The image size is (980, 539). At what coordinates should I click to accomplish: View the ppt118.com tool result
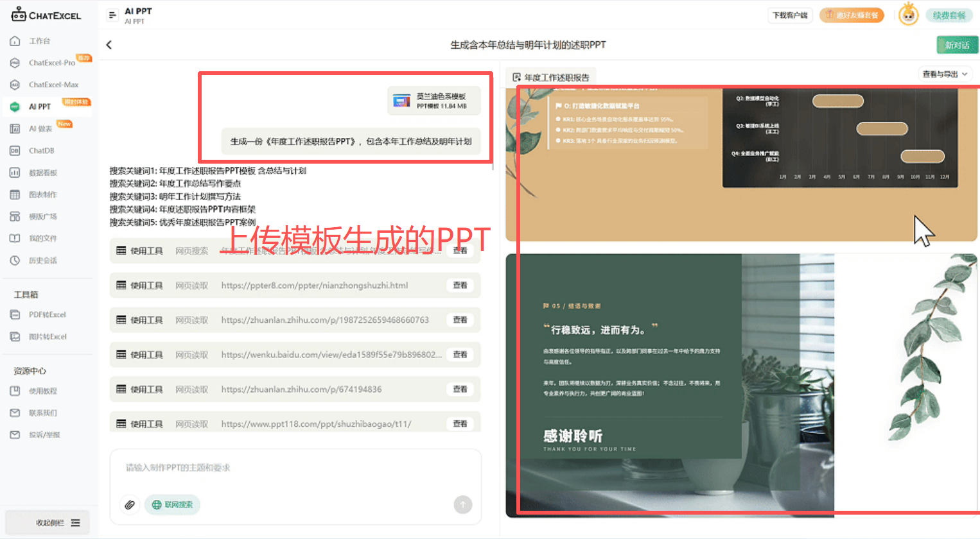point(460,424)
